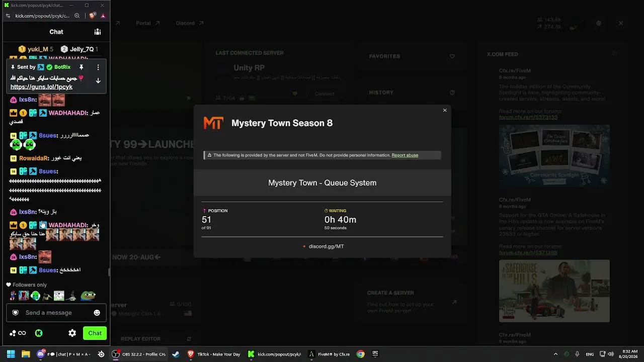This screenshot has width=644, height=362.
Task: Collapse the pinned message arrow
Action: [x=98, y=80]
